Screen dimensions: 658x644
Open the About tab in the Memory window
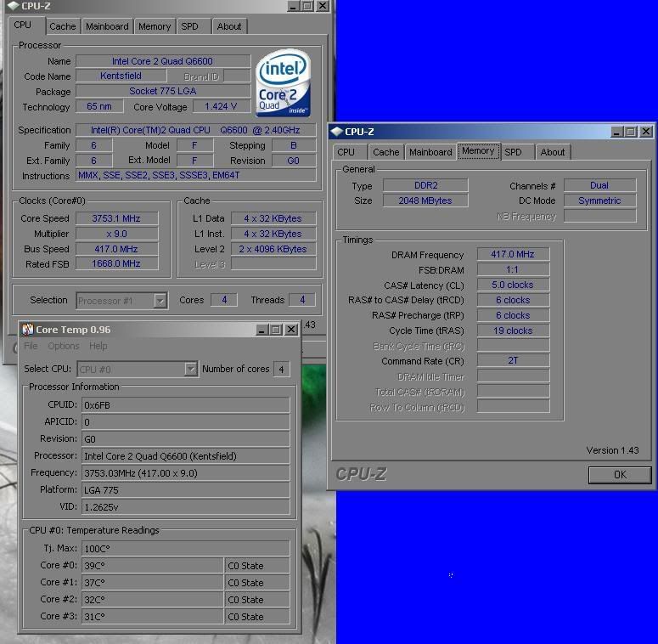coord(553,152)
